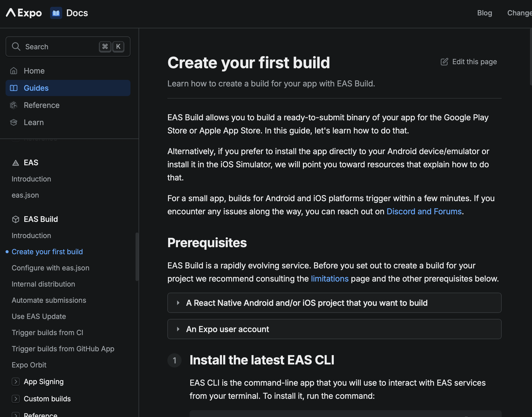
Task: Click the Install the latest EAS CLI heading
Action: 262,360
